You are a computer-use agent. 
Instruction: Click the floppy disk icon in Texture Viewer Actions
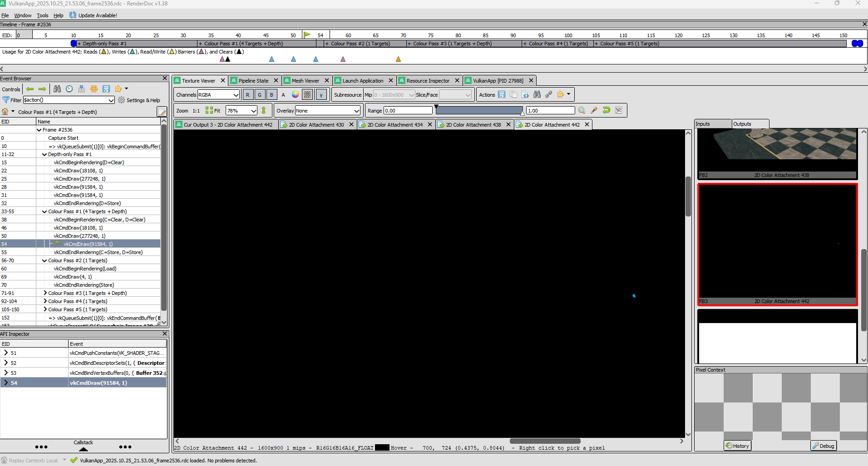[502, 94]
